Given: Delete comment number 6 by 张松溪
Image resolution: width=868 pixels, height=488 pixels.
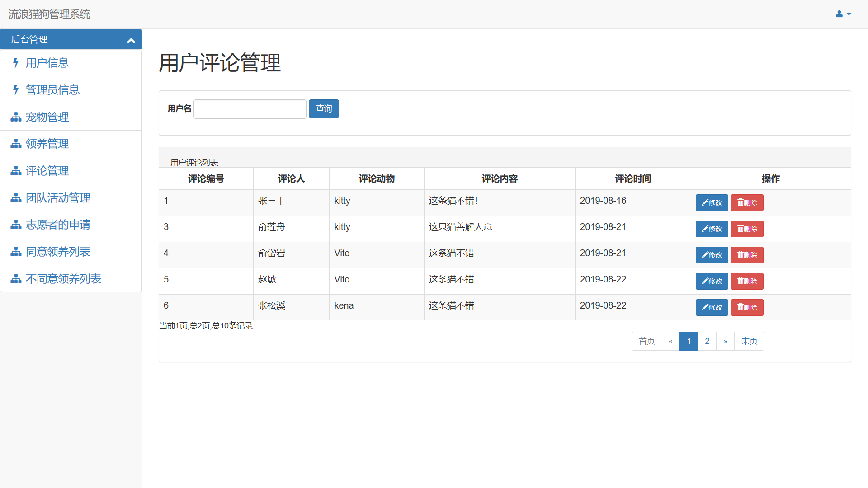Looking at the screenshot, I should tap(747, 308).
